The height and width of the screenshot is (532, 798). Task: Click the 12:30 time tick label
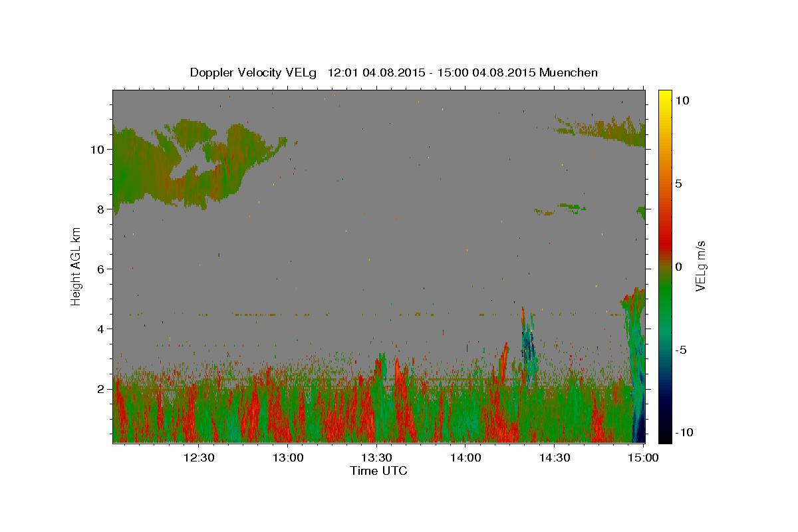(198, 458)
